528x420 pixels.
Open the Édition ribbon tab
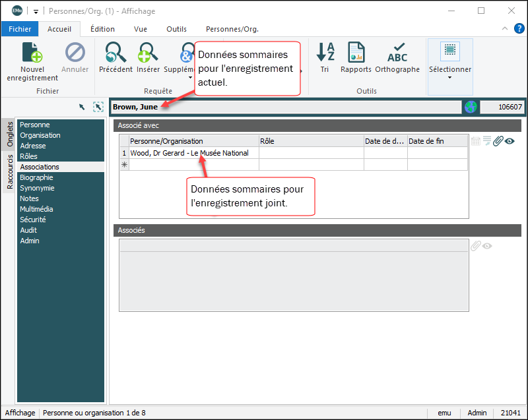coord(102,29)
